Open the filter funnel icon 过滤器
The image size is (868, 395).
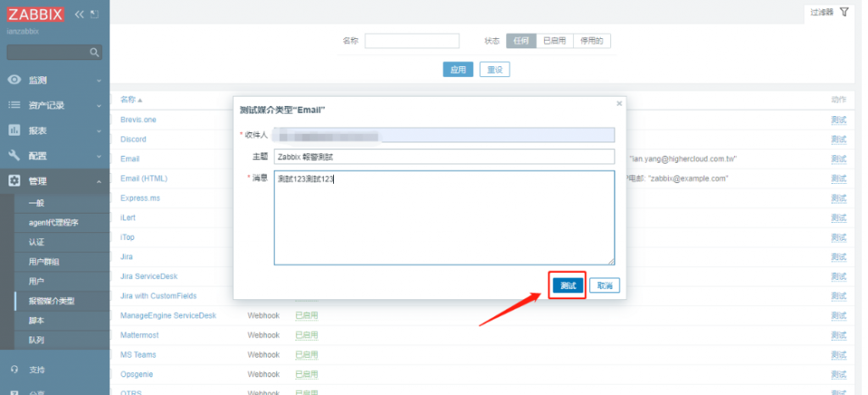843,12
